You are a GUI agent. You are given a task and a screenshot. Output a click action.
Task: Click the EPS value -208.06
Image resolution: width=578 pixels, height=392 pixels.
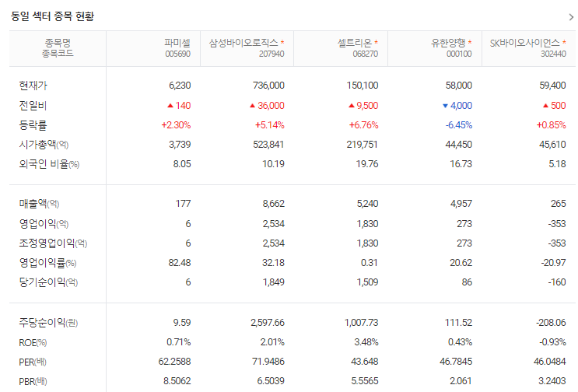[x=551, y=323]
